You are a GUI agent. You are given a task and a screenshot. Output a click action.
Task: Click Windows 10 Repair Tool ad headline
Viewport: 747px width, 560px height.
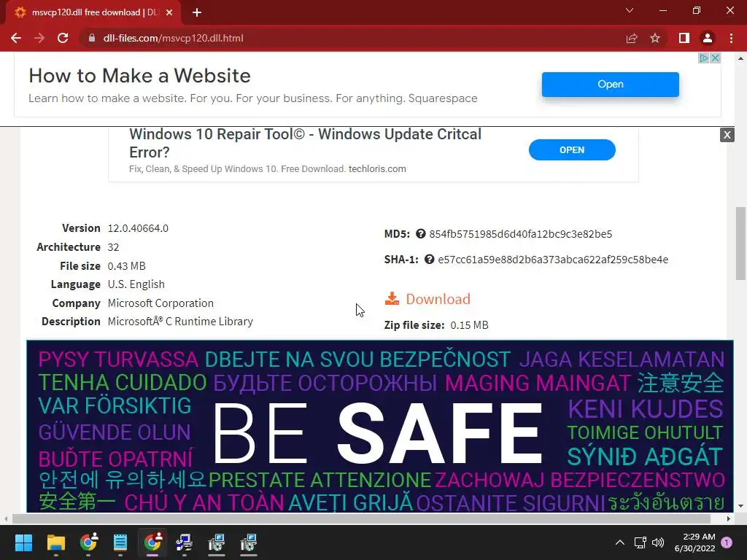coord(305,143)
